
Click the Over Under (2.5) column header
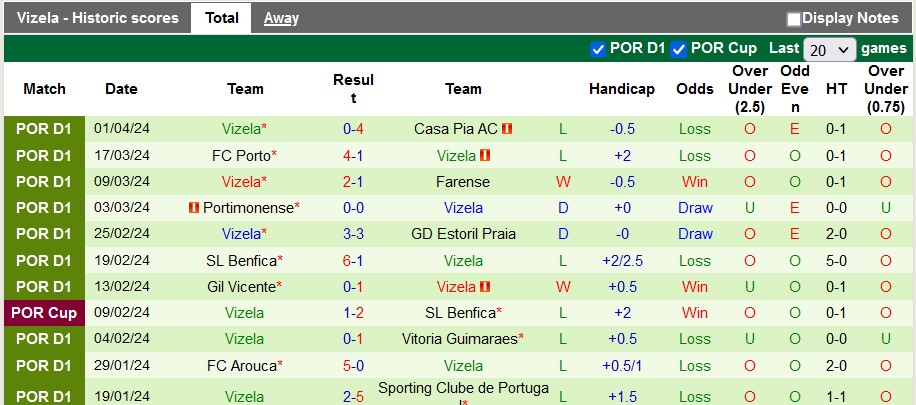(750, 89)
